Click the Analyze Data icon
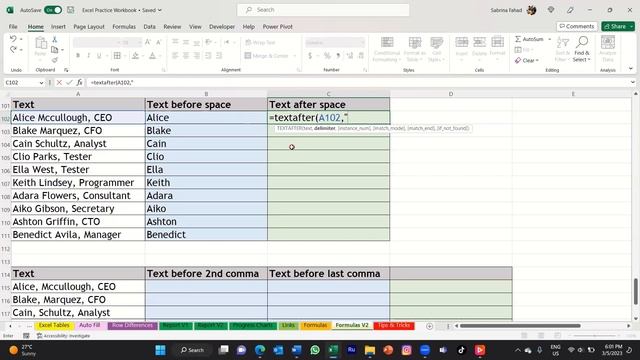Viewport: 640px width, 360px height. [608, 42]
